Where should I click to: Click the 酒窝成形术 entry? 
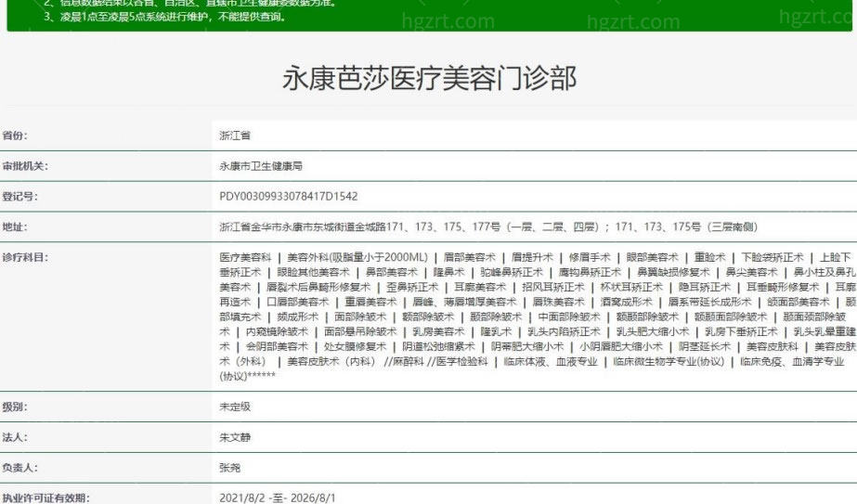tap(627, 302)
